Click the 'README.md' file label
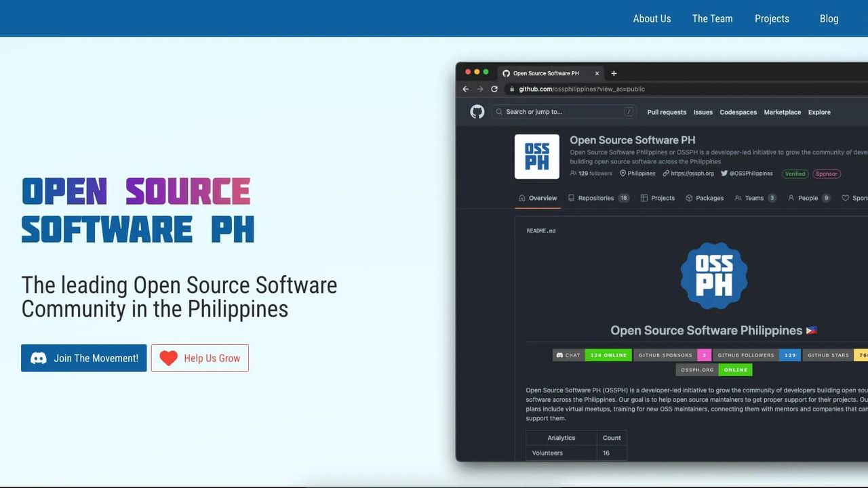 [541, 231]
